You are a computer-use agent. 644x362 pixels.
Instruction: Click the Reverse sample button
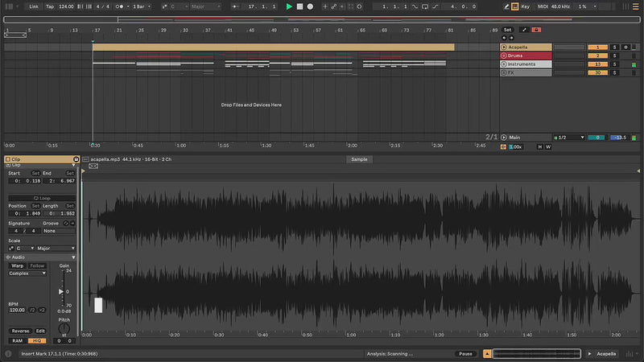point(19,331)
